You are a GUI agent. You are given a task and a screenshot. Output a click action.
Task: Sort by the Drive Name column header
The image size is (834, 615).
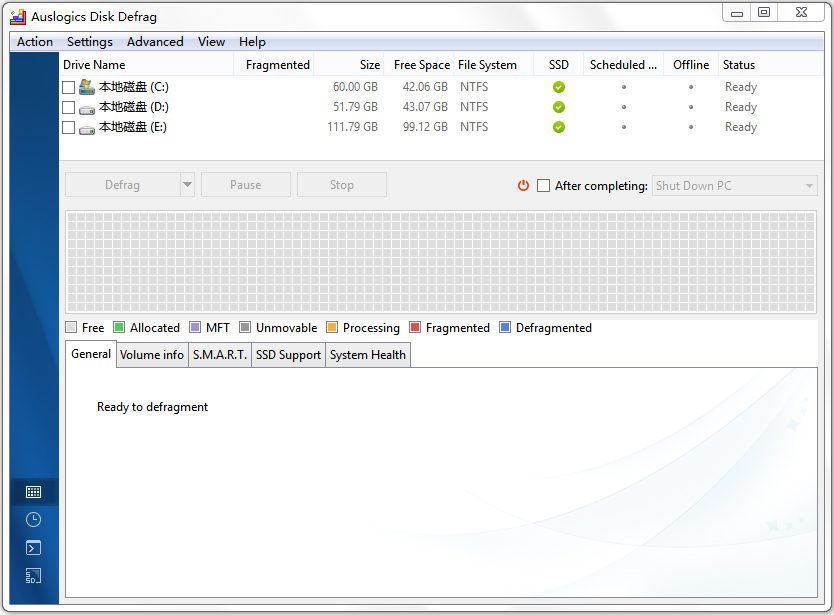[x=147, y=64]
